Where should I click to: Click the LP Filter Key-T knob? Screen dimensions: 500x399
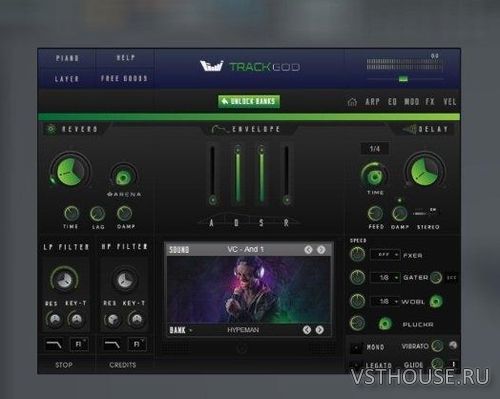pos(76,319)
